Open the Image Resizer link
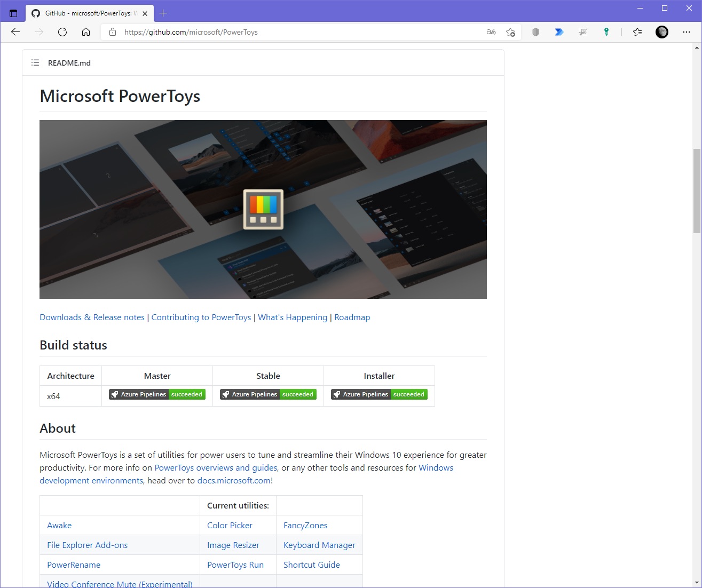Screen dimensions: 702x588 point(233,545)
